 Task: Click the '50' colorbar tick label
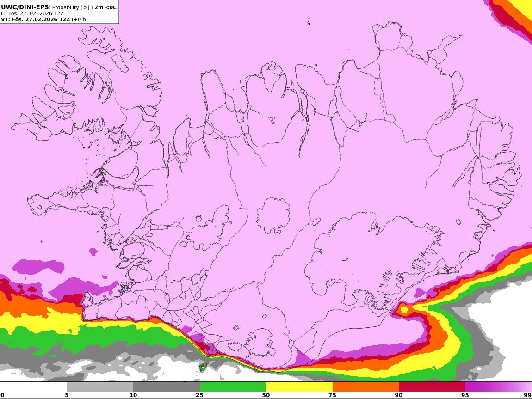click(x=266, y=395)
